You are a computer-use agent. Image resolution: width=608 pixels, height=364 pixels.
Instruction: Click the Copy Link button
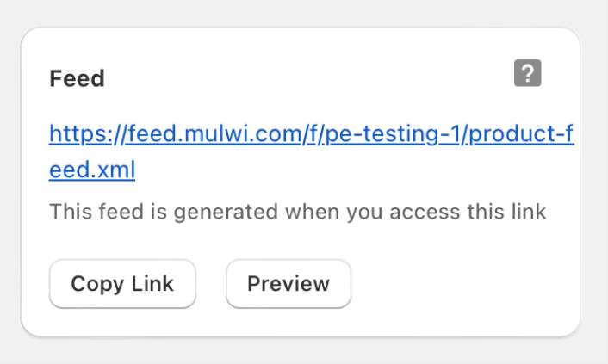tap(122, 284)
